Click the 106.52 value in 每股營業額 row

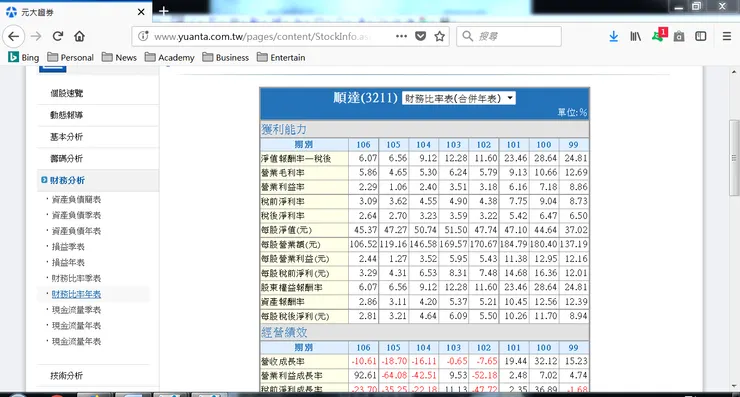pyautogui.click(x=363, y=245)
